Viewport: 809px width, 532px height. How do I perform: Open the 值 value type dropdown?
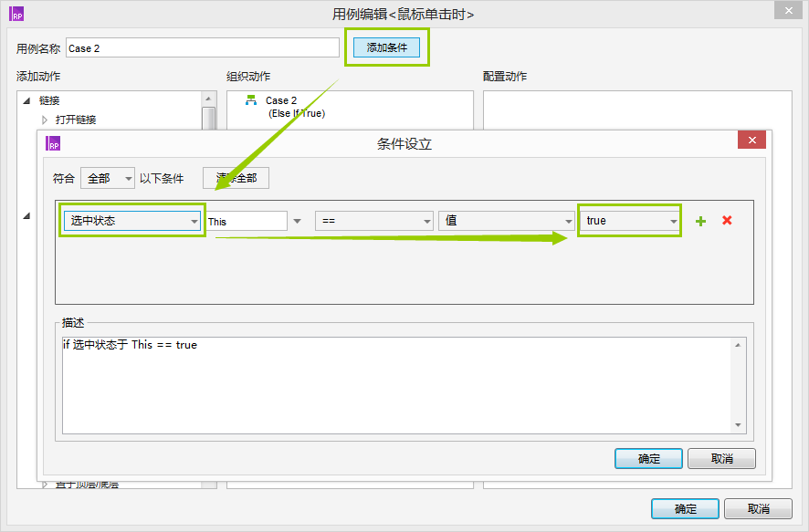click(x=506, y=221)
